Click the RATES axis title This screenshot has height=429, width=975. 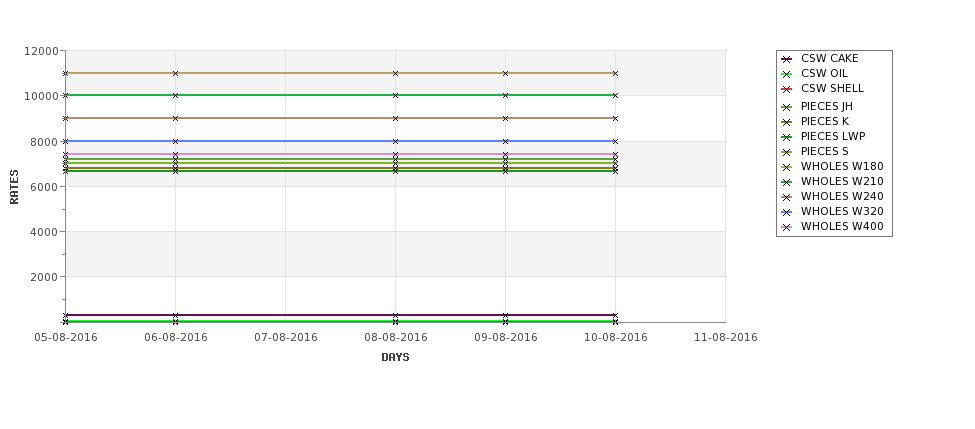click(14, 187)
